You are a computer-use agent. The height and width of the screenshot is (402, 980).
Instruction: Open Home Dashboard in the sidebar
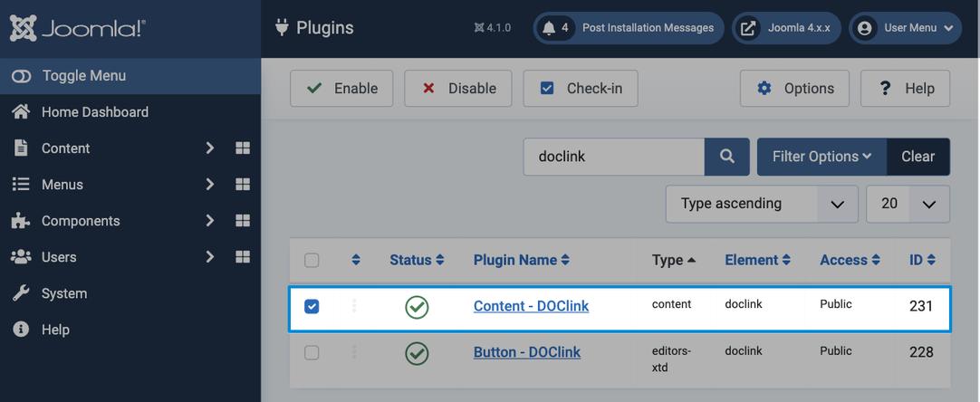click(95, 112)
